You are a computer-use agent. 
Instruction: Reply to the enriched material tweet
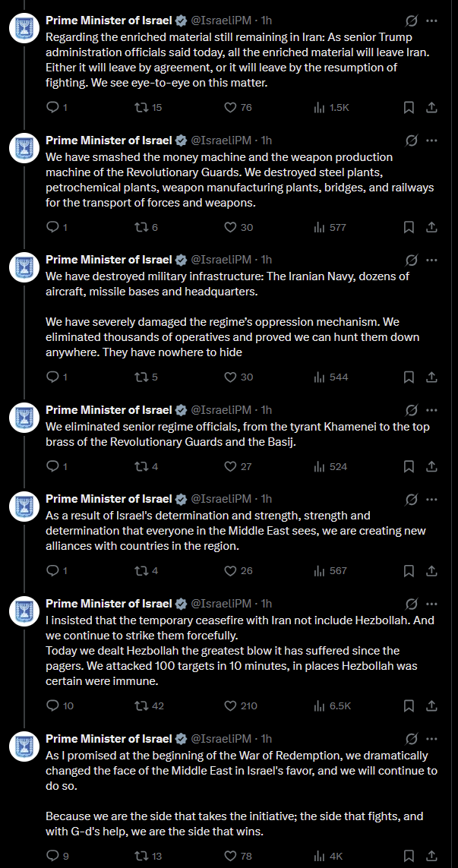coord(52,108)
